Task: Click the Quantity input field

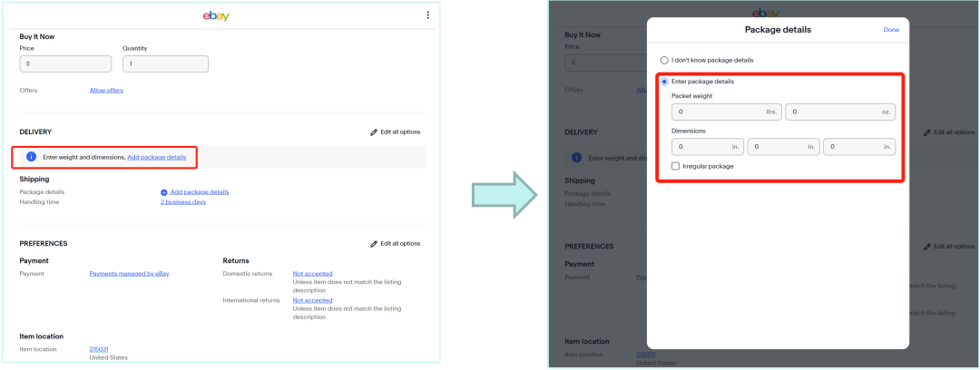Action: (x=166, y=63)
